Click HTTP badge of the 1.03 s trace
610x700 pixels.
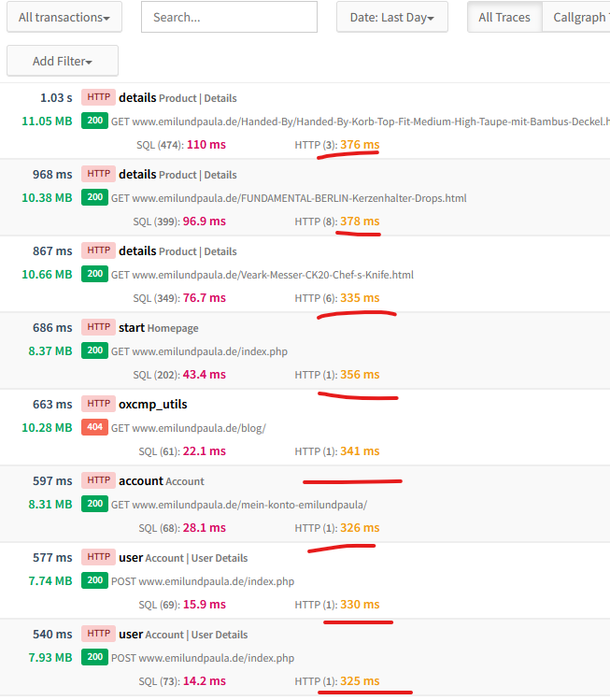click(98, 97)
